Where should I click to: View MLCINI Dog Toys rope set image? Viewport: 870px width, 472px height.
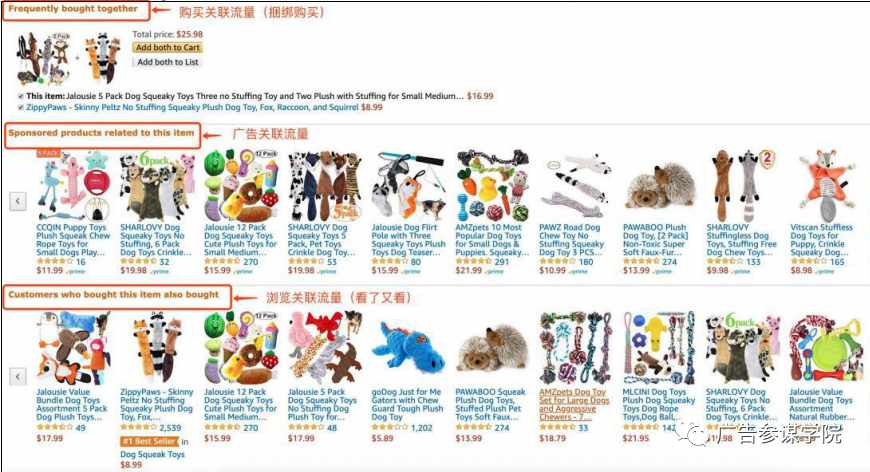[659, 348]
